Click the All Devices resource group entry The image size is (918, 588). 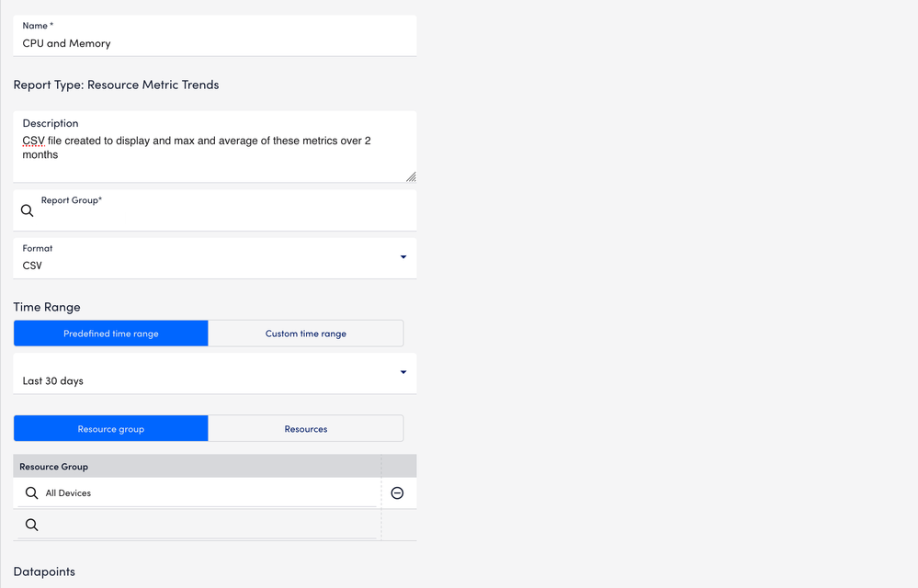pos(68,493)
